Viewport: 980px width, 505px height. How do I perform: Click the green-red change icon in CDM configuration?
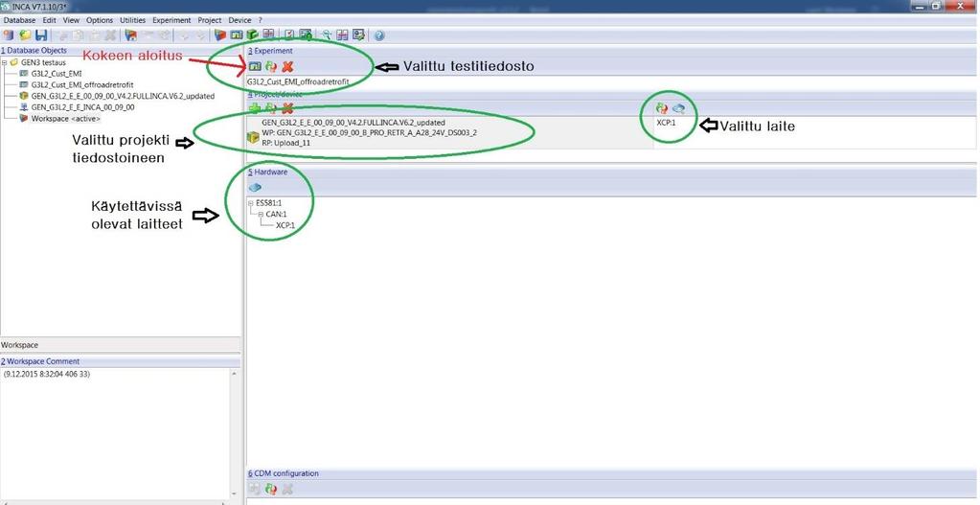(270, 490)
